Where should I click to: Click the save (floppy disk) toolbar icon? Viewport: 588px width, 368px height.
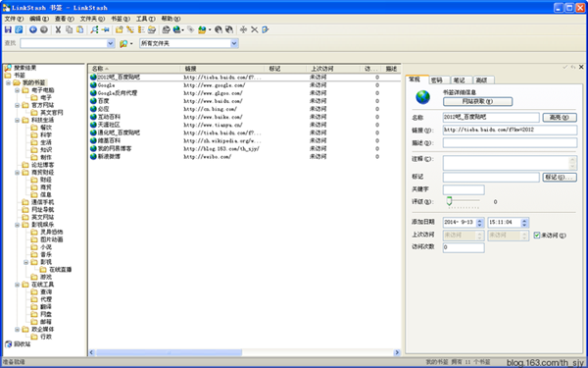click(x=8, y=29)
